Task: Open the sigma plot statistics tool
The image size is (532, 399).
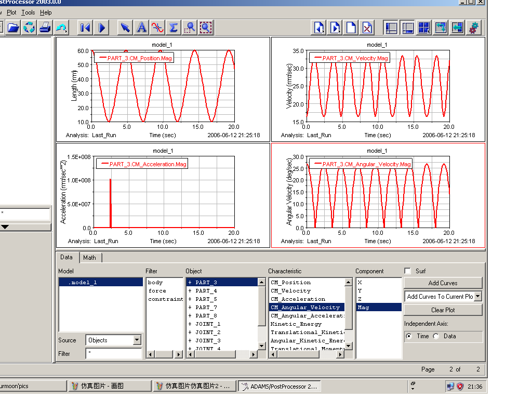Action: pyautogui.click(x=174, y=28)
